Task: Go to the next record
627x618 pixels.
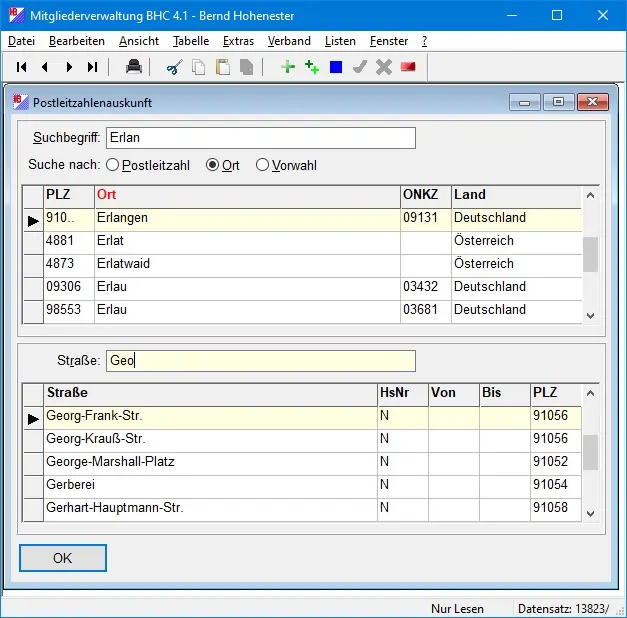Action: point(69,67)
